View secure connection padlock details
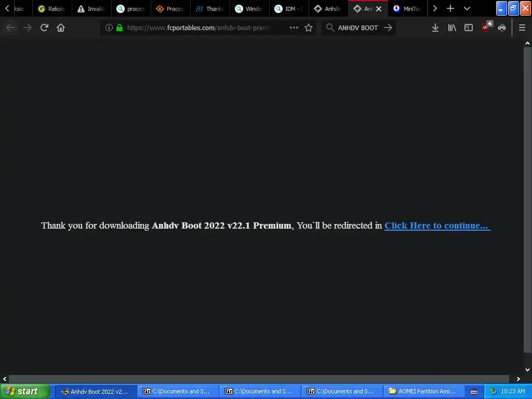This screenshot has width=532, height=399. point(119,28)
